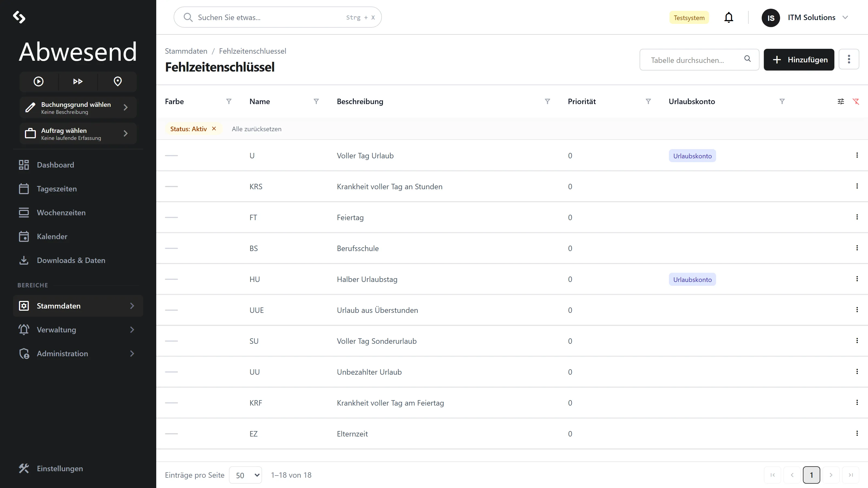Open Auftrag wählen selector
Viewport: 868px width, 488px height.
(78, 133)
